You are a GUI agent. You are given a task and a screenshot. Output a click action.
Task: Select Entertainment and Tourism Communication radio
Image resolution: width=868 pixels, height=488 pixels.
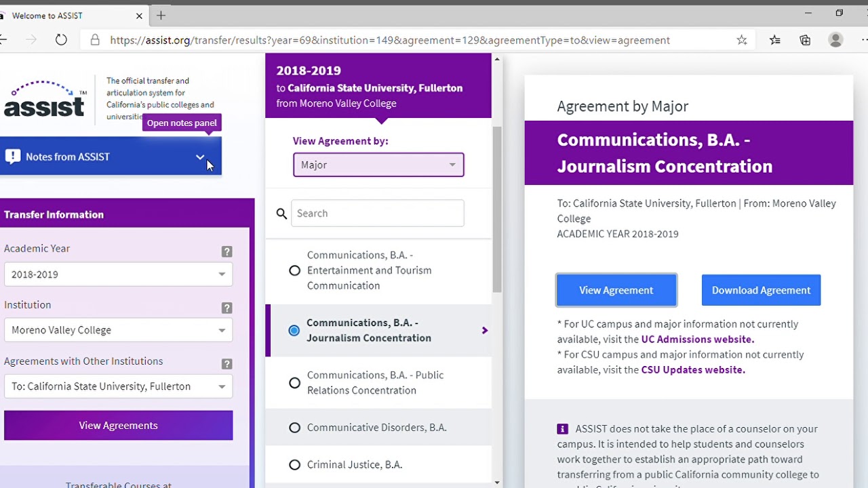click(294, 270)
